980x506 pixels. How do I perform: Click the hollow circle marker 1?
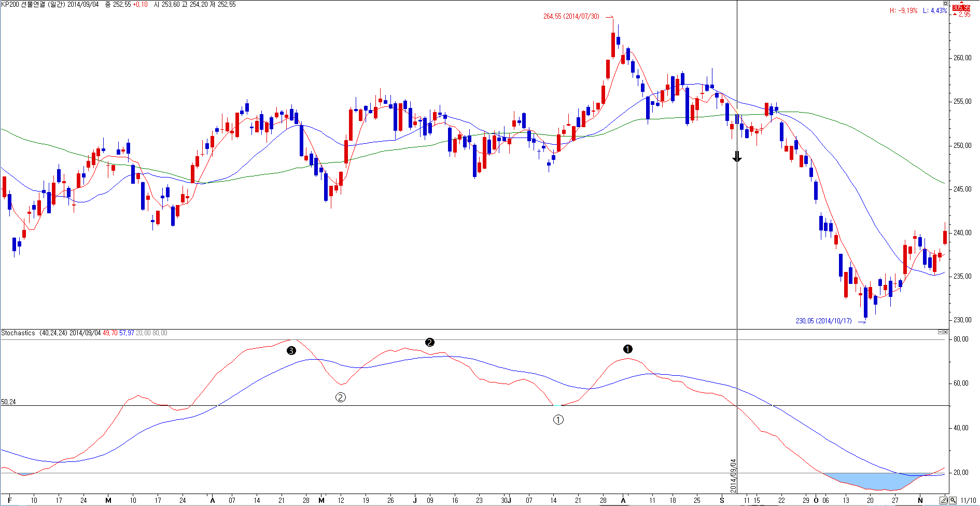click(558, 419)
